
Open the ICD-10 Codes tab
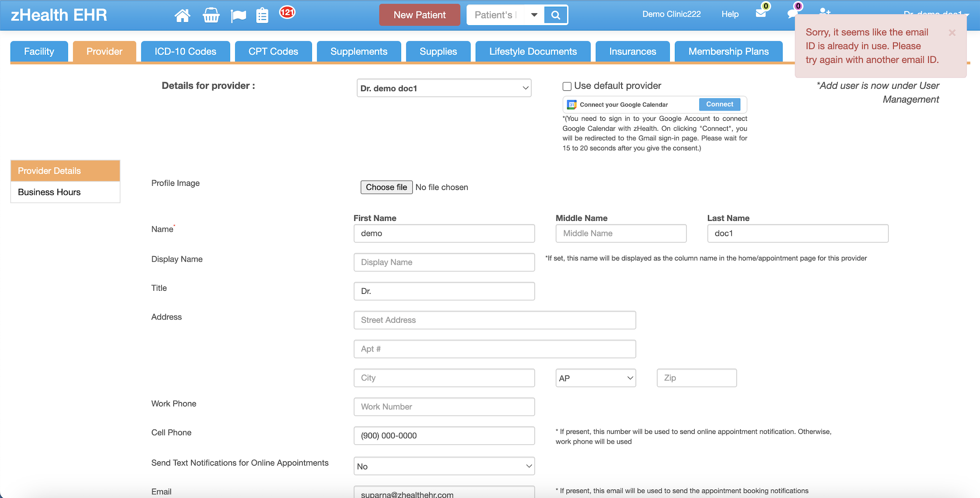click(x=185, y=51)
